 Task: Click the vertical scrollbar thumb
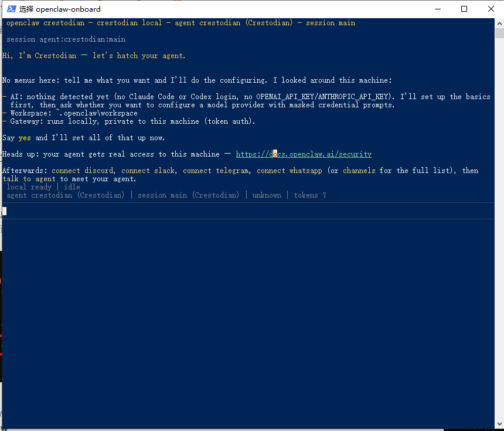pyautogui.click(x=499, y=33)
